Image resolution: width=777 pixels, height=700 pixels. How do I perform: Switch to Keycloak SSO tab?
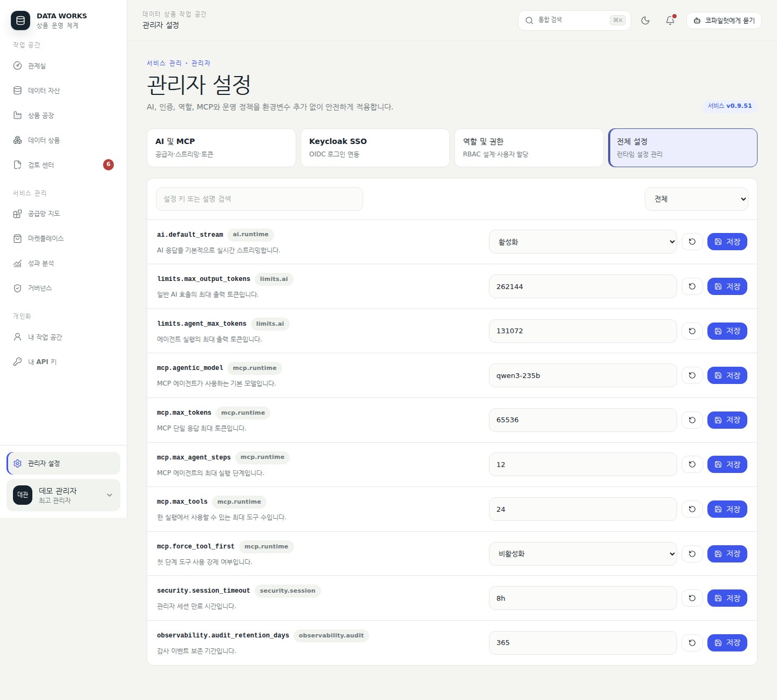click(375, 148)
